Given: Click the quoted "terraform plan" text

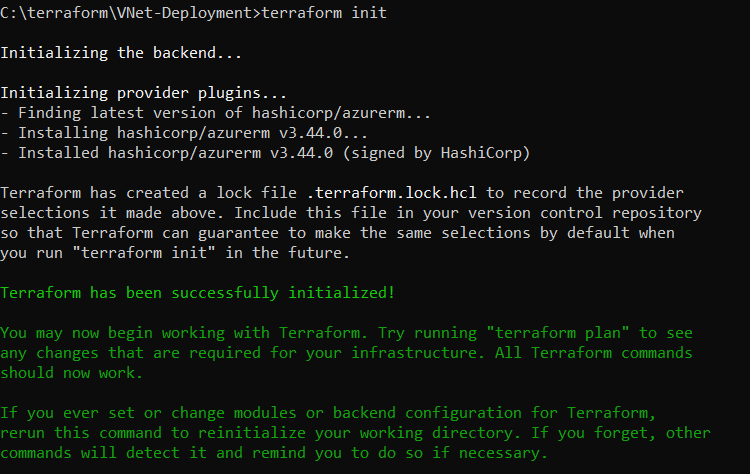Looking at the screenshot, I should 558,333.
